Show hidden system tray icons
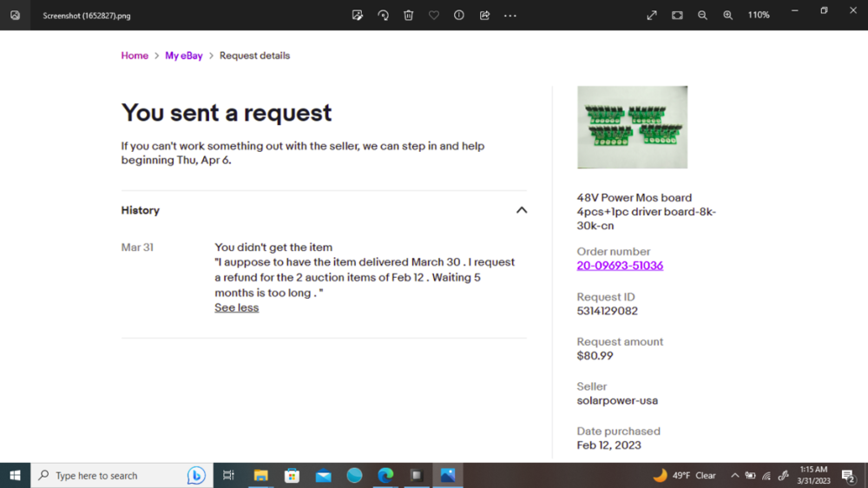Viewport: 868px width, 488px height. [734, 475]
